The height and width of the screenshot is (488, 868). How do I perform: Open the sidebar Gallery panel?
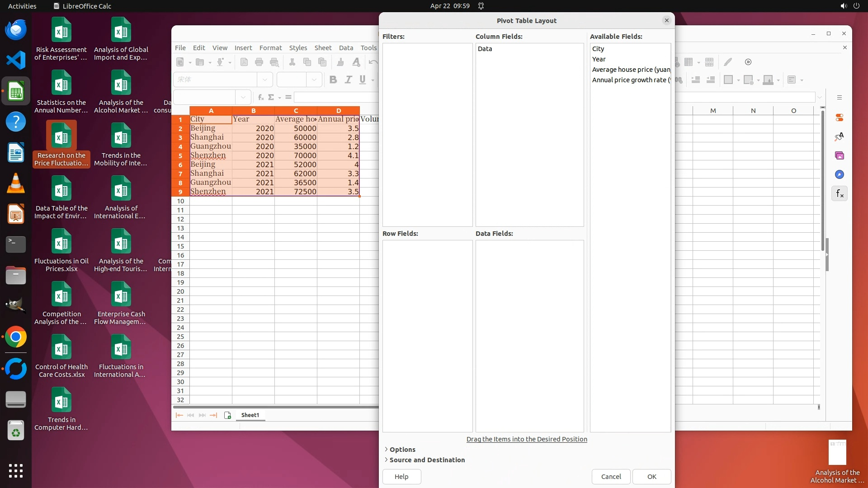[840, 156]
